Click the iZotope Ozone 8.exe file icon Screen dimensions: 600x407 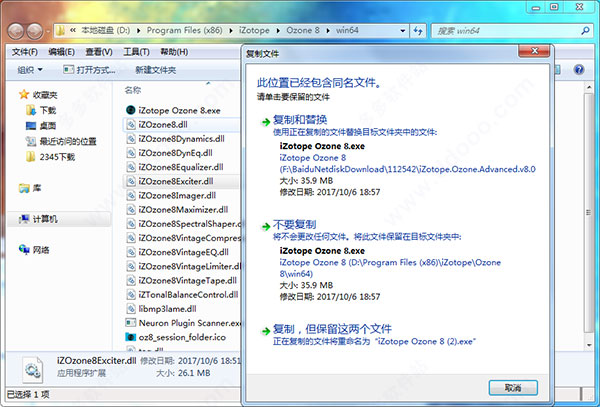coord(131,110)
